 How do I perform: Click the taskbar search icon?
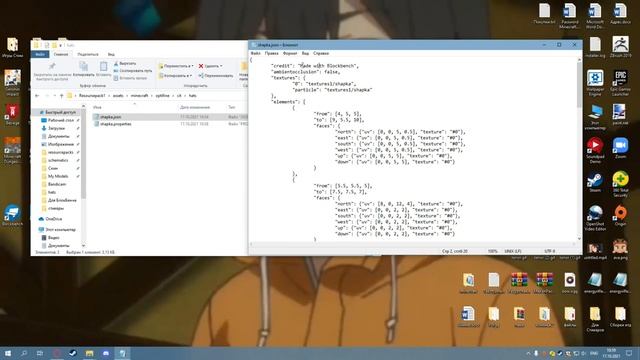tap(24, 353)
